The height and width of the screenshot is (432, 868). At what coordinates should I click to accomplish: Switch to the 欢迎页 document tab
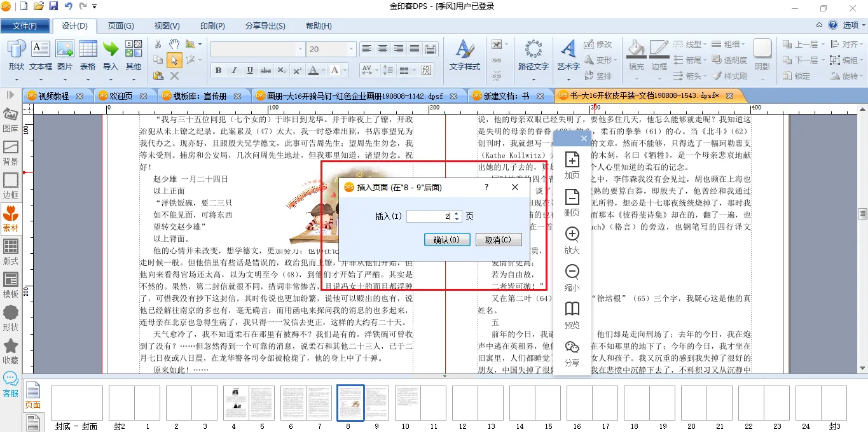121,96
